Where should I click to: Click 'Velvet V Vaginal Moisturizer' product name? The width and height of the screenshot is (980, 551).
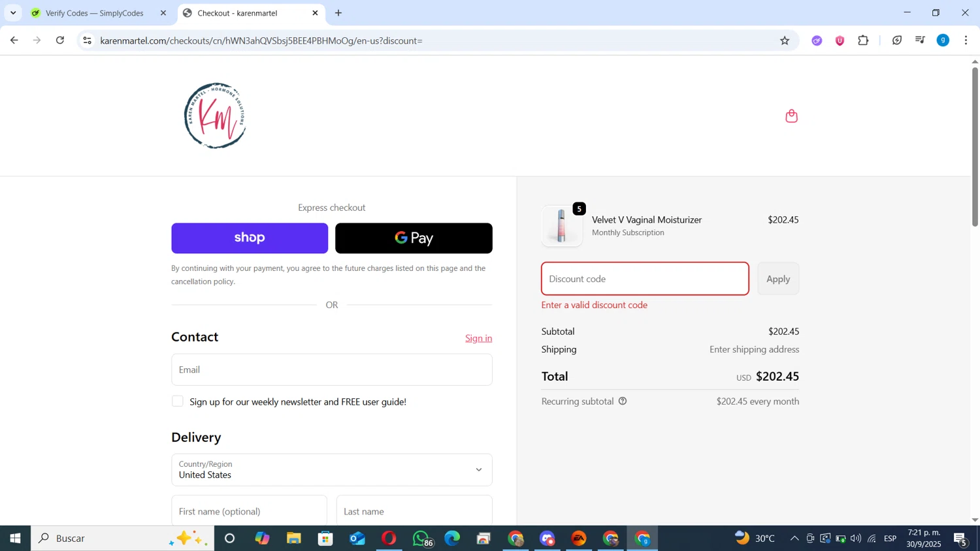tap(647, 220)
